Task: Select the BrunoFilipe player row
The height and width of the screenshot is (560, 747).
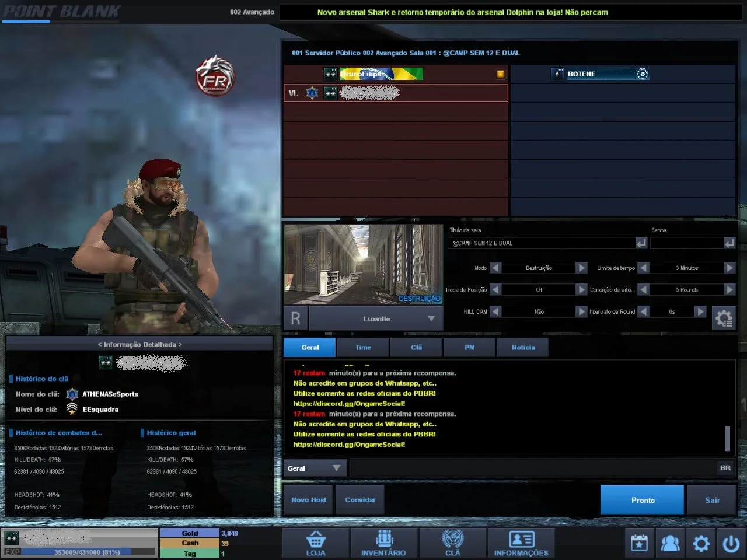Action: (396, 73)
